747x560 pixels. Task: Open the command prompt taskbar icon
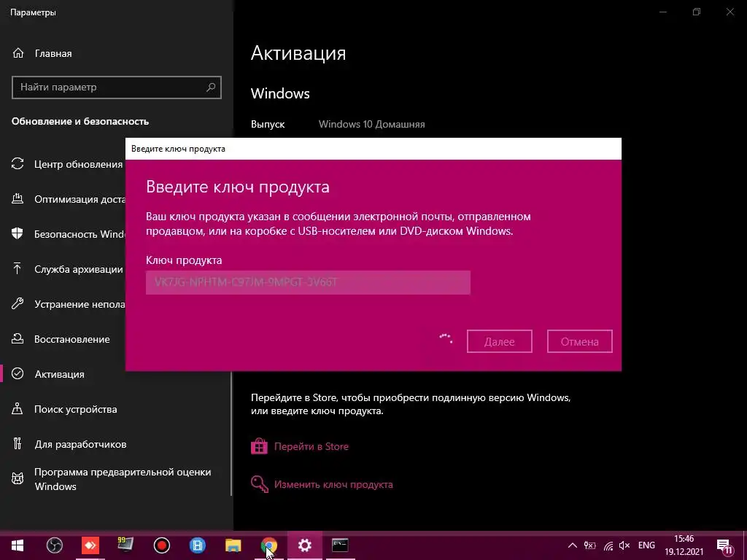pos(340,545)
